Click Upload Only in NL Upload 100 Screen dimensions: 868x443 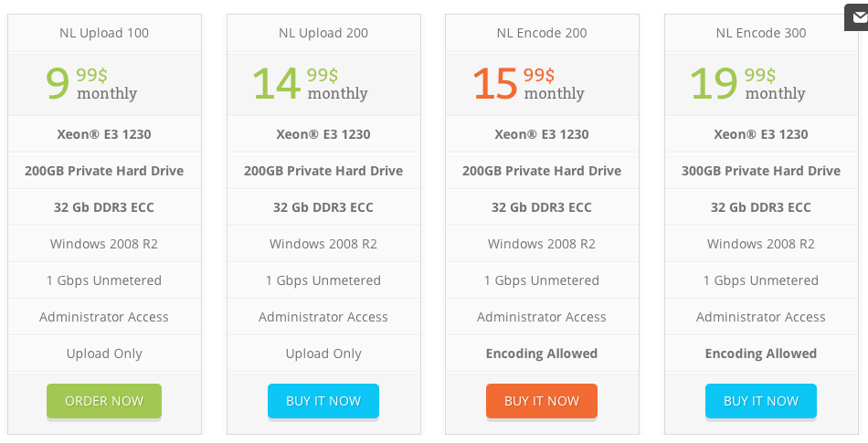click(x=104, y=353)
